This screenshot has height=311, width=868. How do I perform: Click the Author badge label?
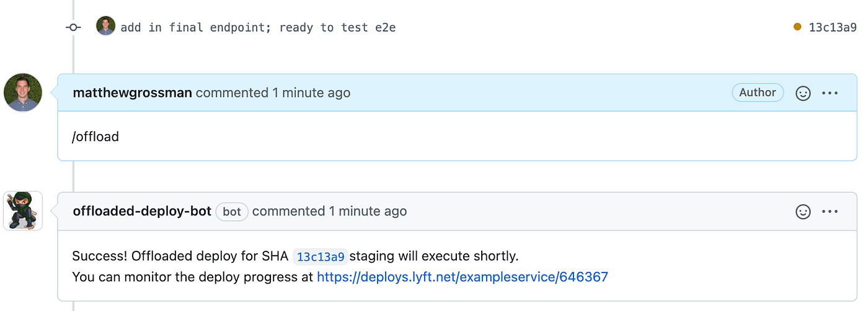758,92
